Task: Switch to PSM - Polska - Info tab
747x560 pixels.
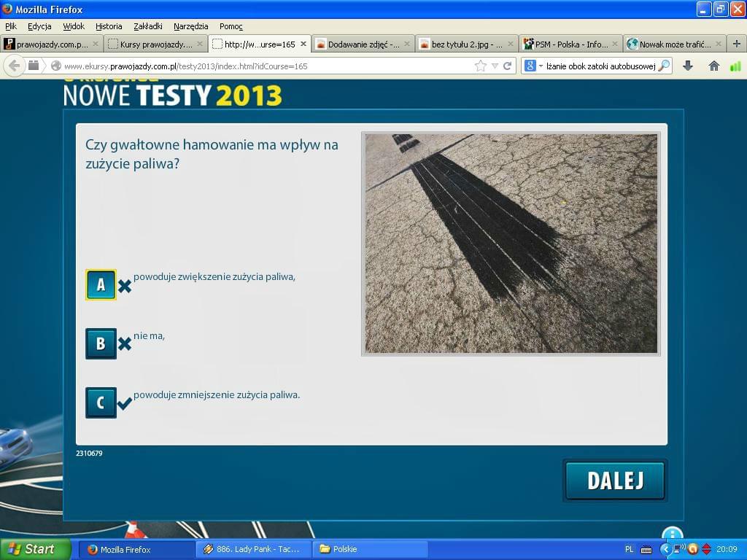Action: (x=570, y=44)
